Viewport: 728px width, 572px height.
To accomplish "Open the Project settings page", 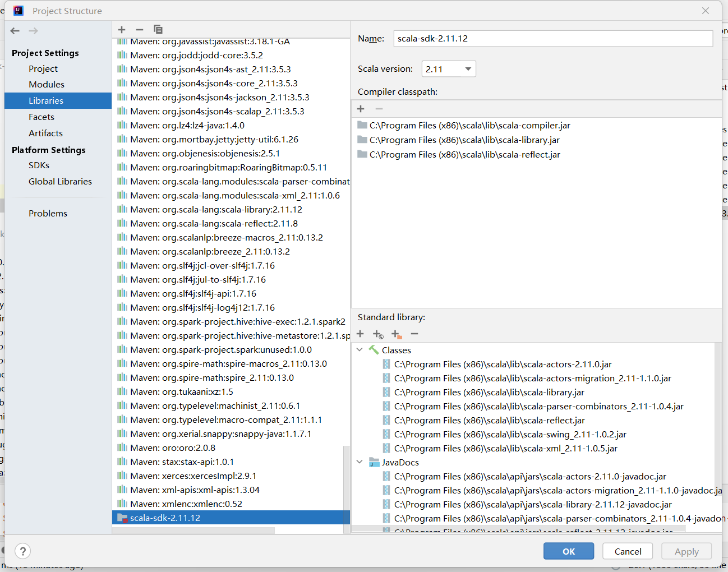I will pos(43,68).
